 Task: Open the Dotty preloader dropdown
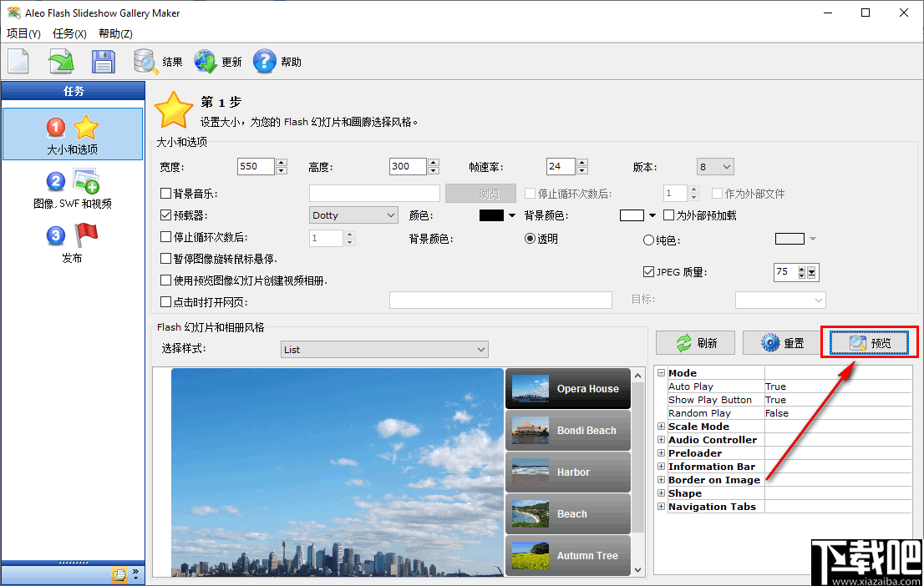click(x=353, y=215)
